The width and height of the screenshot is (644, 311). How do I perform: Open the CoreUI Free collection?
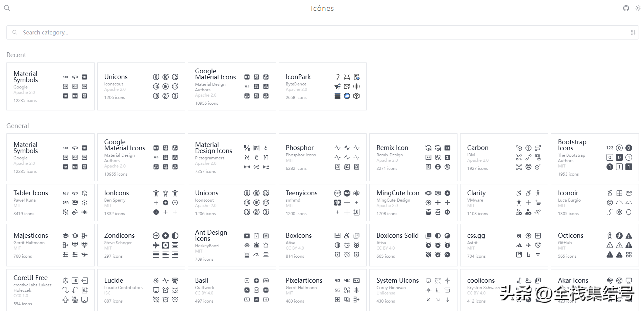(50, 290)
